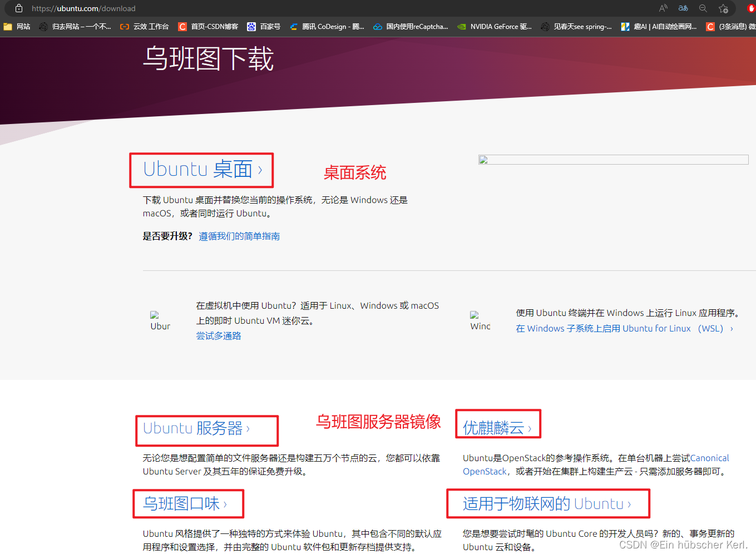
Task: Open the Windows 子系统 WSL link
Action: (x=624, y=329)
